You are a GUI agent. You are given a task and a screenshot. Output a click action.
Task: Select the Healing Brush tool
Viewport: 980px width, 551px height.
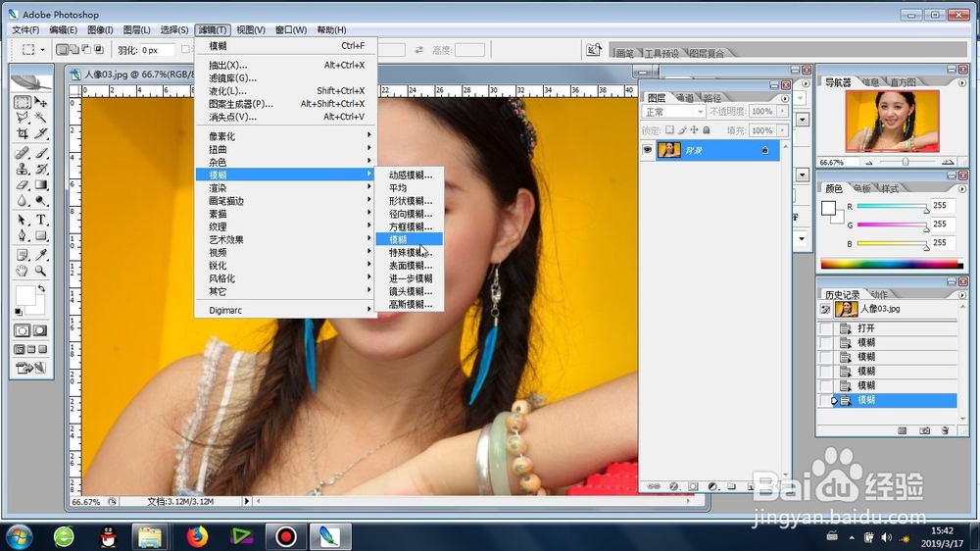[x=23, y=153]
